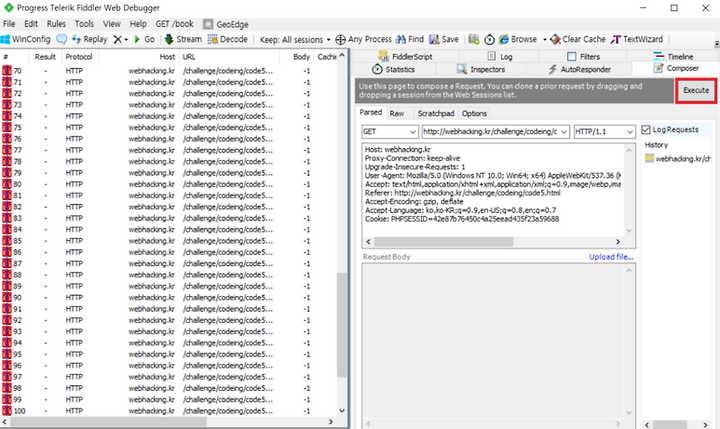Screen dimensions: 720x429
Task: Click the Upload file link
Action: 611,257
